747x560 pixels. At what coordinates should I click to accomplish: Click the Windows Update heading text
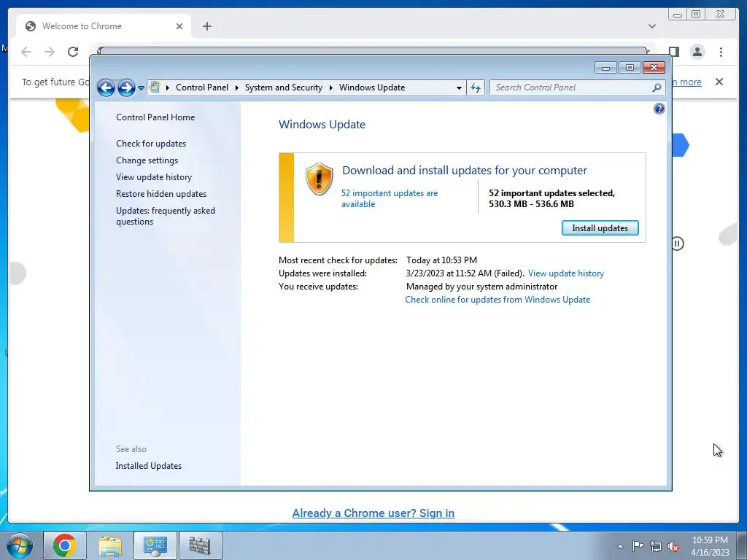[x=322, y=124]
